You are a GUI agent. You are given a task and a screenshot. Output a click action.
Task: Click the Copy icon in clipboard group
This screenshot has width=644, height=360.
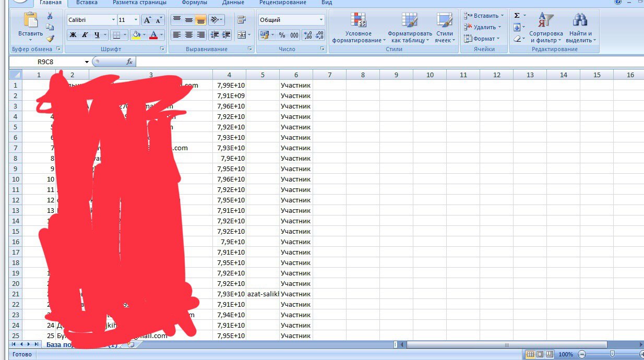[x=50, y=27]
